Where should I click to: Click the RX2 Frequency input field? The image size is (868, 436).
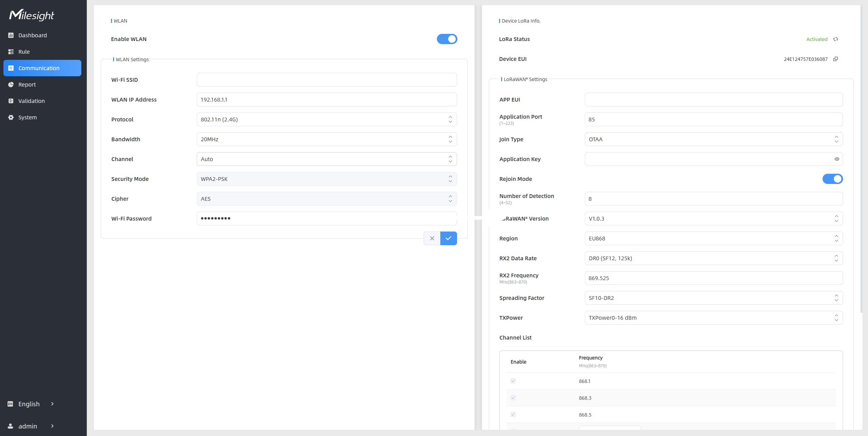pyautogui.click(x=713, y=278)
